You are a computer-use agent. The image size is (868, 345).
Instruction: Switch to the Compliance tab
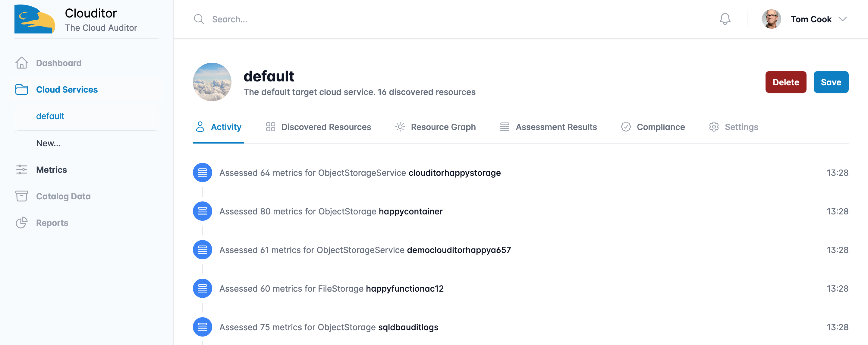pyautogui.click(x=653, y=127)
